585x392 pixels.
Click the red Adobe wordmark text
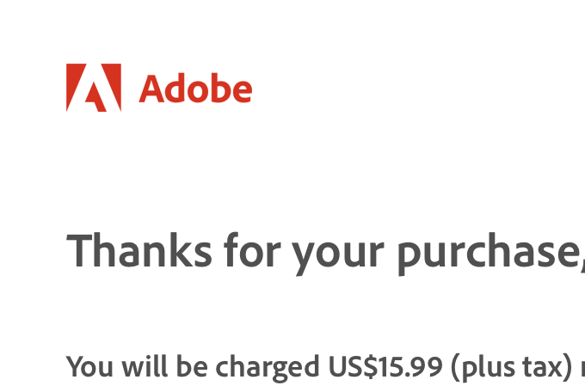195,89
